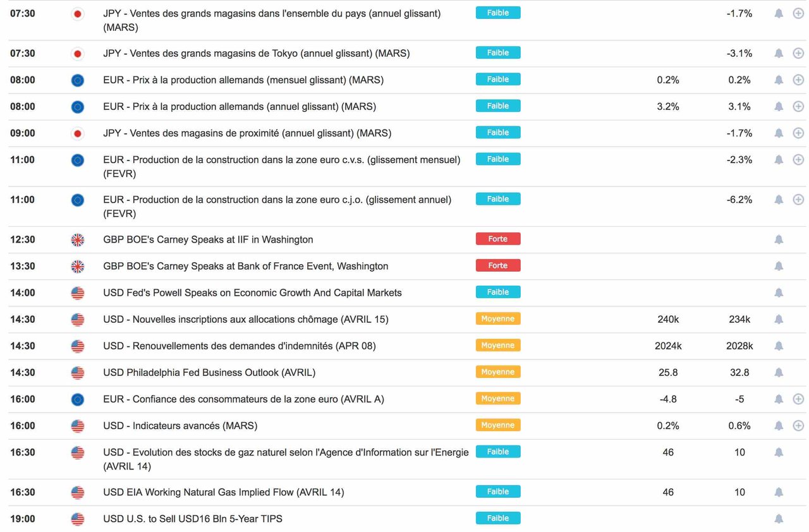The width and height of the screenshot is (809, 532).
Task: Click Moyenne badge on Philadelphia Fed row
Action: pyautogui.click(x=498, y=372)
